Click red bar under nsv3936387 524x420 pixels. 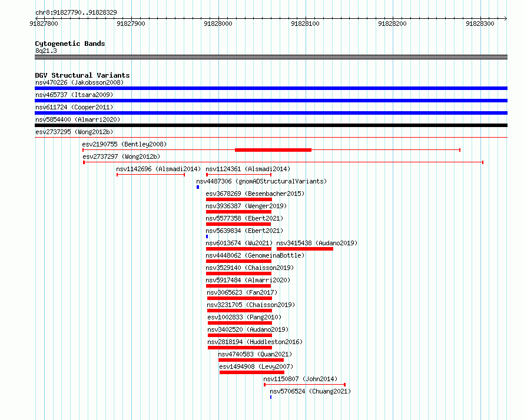click(x=238, y=212)
